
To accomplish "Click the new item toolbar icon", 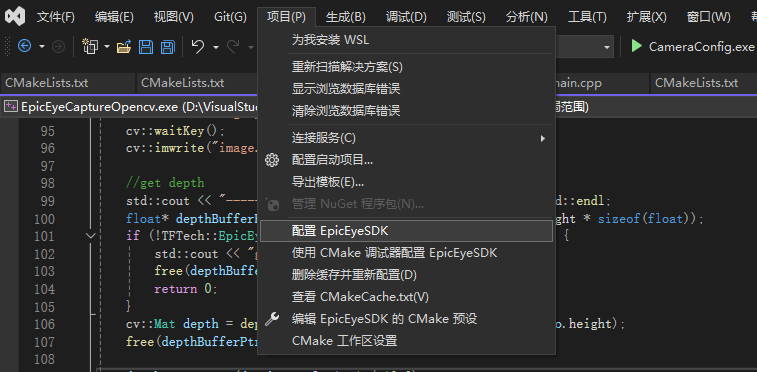I will click(x=90, y=47).
